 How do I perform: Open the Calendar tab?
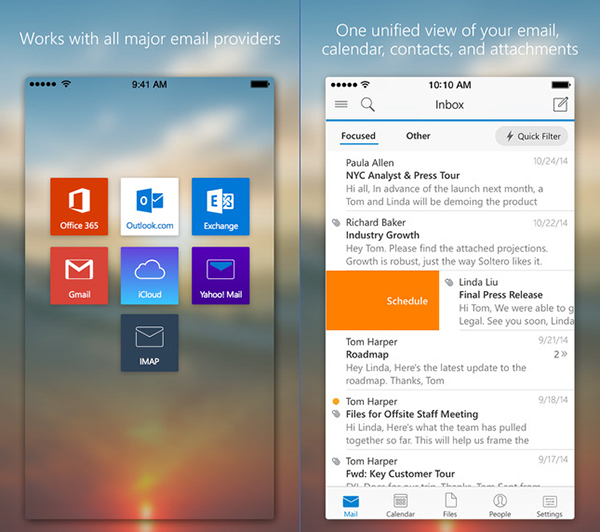(x=400, y=506)
